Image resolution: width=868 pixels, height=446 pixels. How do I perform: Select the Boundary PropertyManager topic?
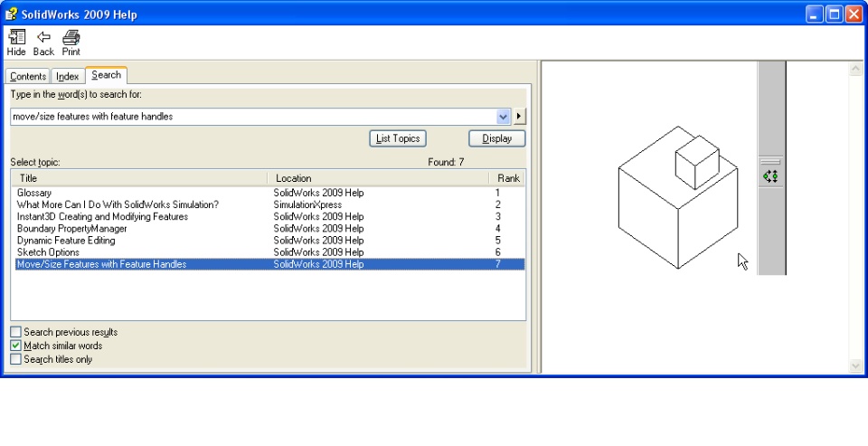[72, 228]
